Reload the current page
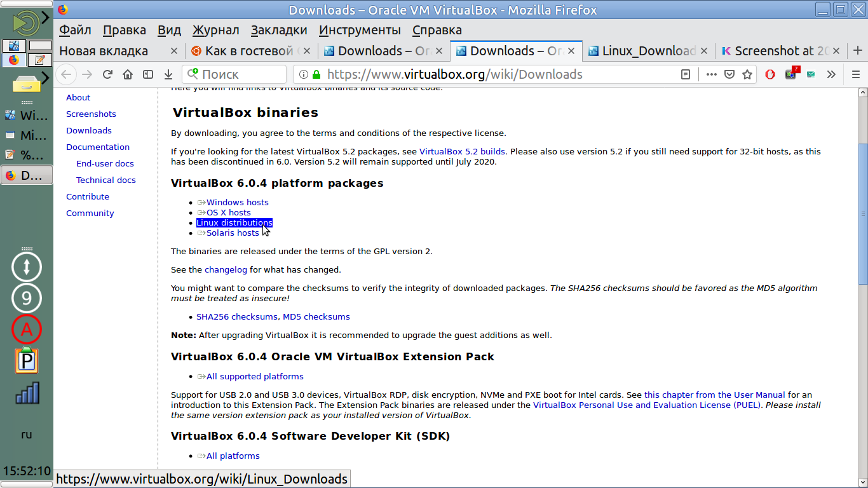 pyautogui.click(x=107, y=74)
